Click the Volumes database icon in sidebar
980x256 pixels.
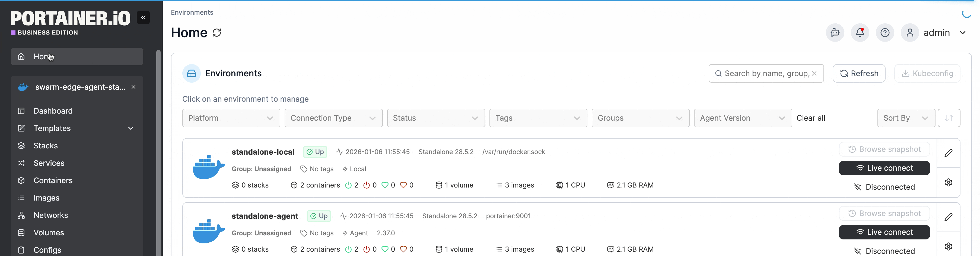pyautogui.click(x=21, y=233)
